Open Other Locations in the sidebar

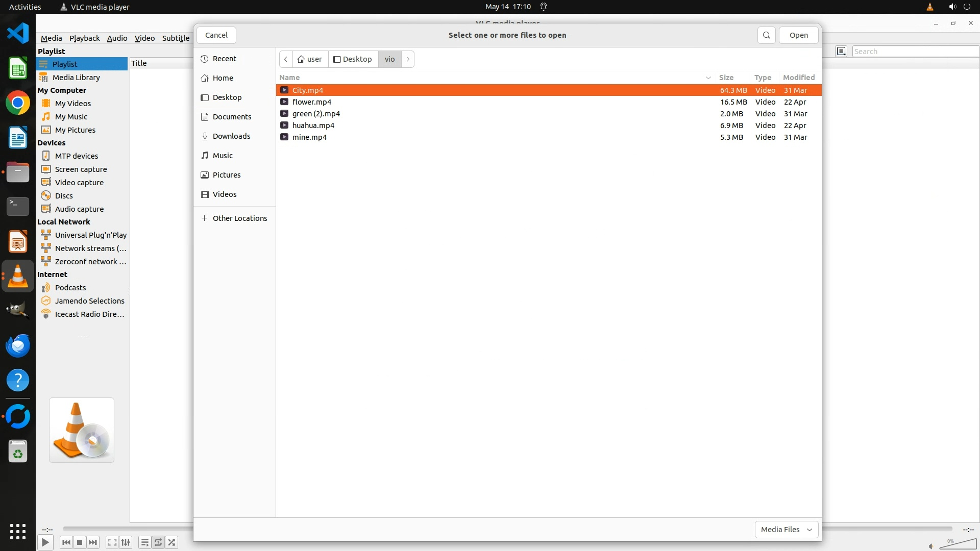239,218
